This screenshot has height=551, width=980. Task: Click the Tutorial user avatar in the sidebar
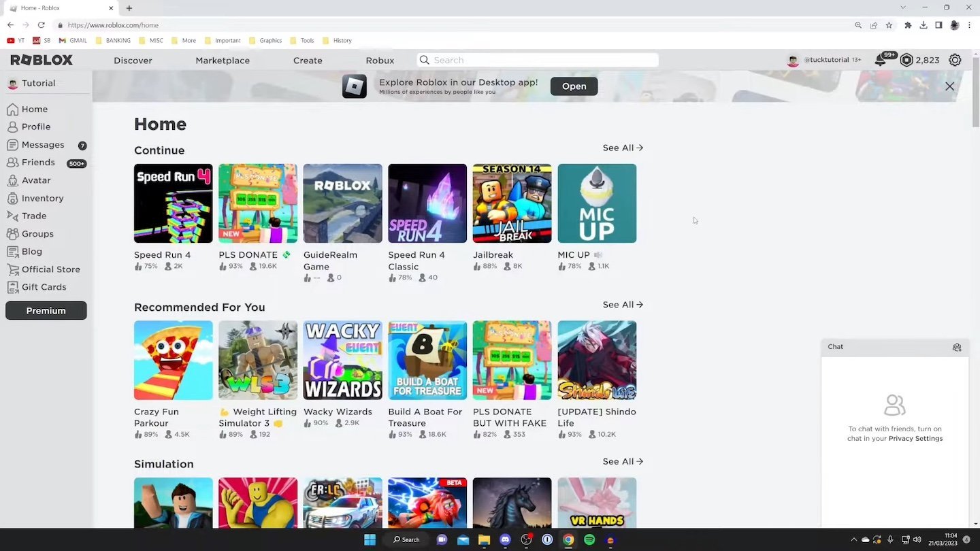point(12,84)
